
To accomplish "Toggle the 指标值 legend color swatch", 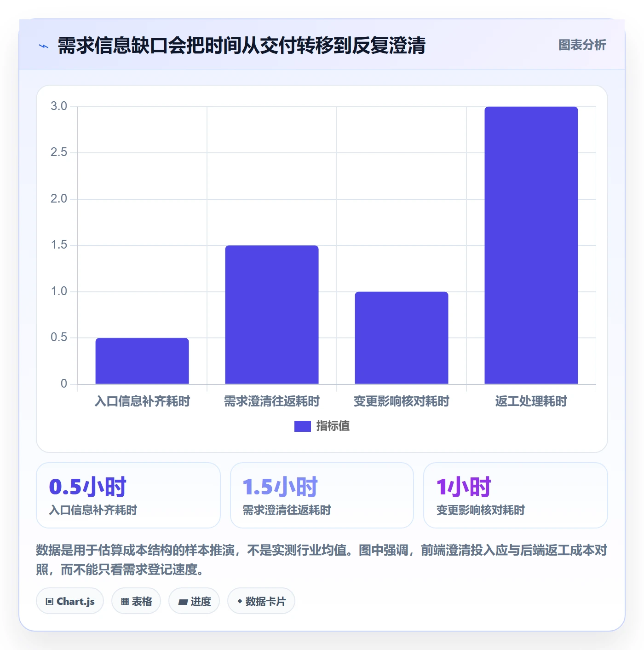I will coord(302,426).
